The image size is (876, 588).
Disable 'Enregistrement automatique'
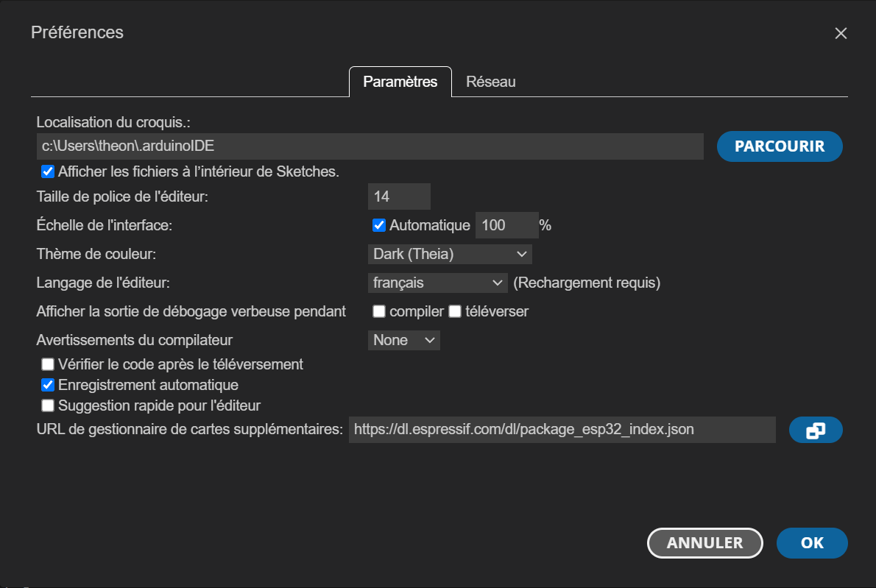click(47, 384)
